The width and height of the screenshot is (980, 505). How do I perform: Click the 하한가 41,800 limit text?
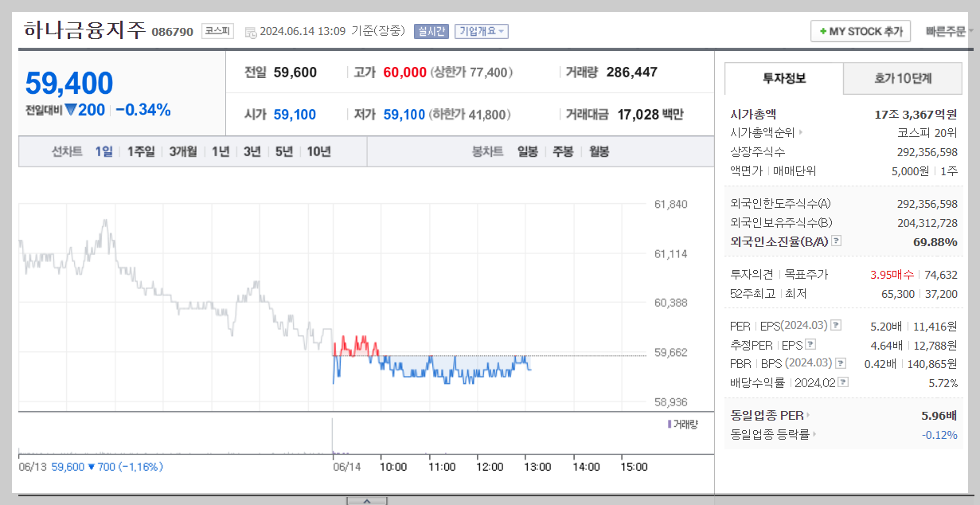pos(470,115)
